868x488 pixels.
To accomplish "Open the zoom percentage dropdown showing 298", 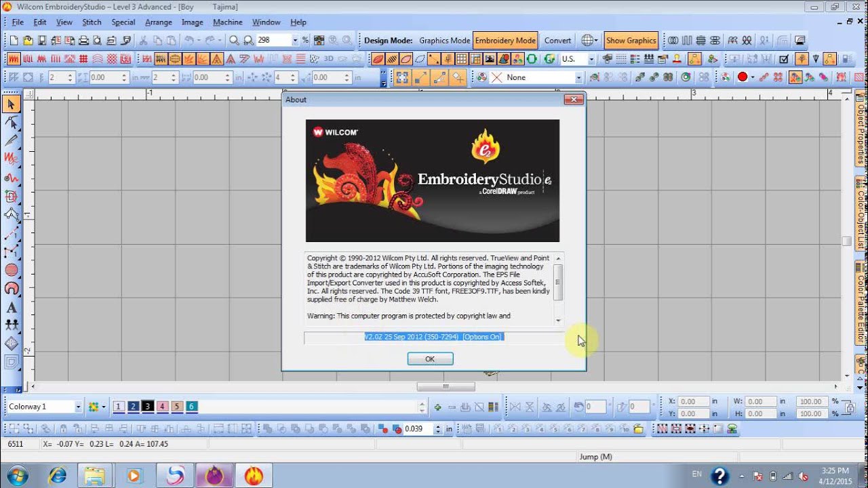I will [x=294, y=41].
